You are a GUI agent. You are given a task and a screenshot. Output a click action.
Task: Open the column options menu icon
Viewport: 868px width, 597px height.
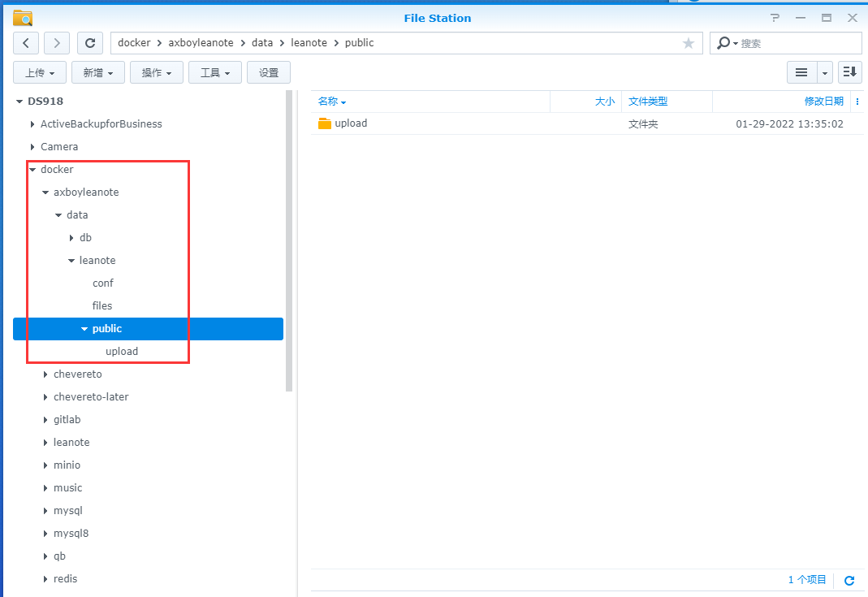[857, 102]
